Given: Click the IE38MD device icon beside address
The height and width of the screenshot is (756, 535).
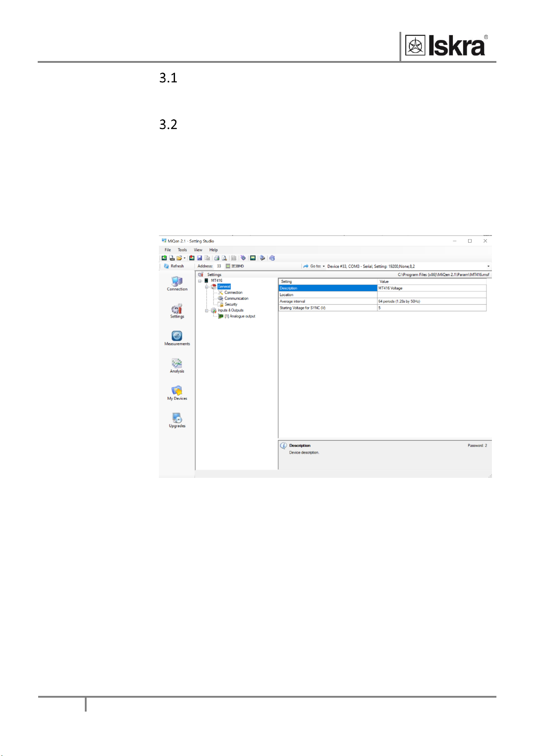Looking at the screenshot, I should pos(228,266).
